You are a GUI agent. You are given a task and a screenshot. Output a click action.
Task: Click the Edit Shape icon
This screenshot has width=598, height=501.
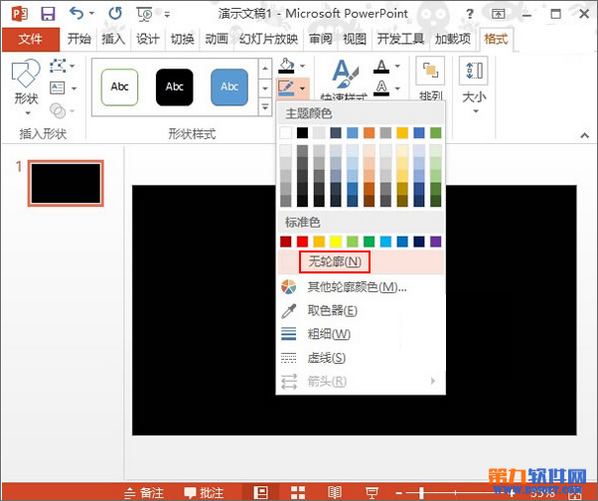(57, 66)
